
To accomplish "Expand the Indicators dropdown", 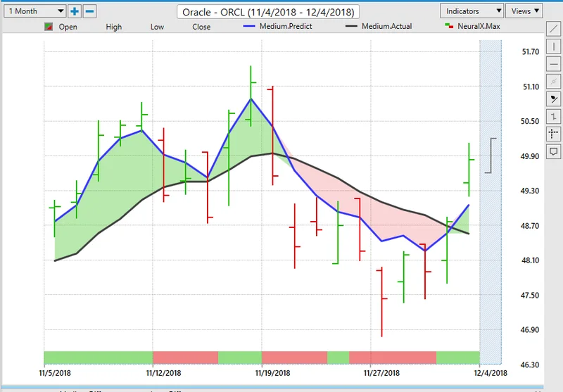I will [x=472, y=11].
